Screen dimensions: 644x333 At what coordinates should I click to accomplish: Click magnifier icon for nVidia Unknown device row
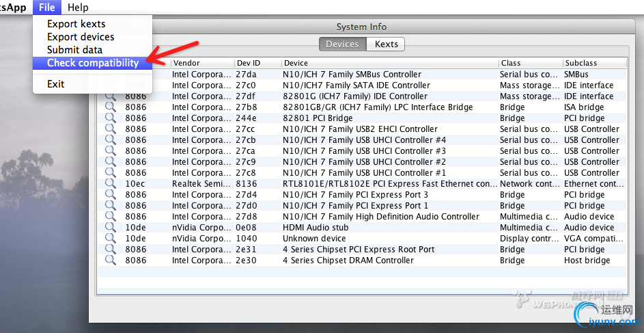click(x=110, y=238)
